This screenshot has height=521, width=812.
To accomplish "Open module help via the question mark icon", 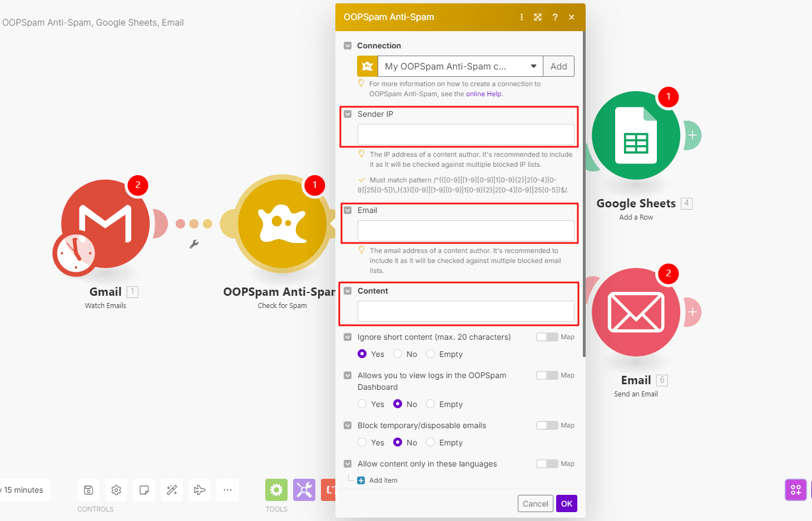I will click(x=554, y=17).
